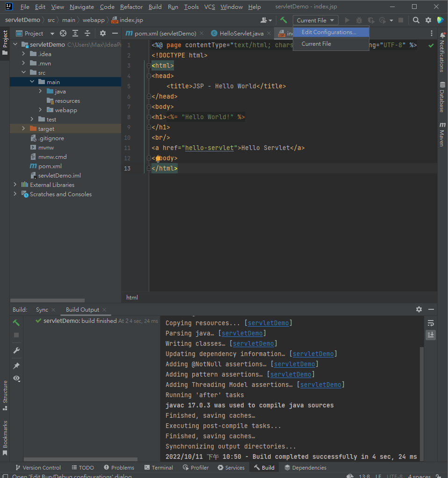
Task: Click Select Opened File target icon
Action: pos(63,33)
